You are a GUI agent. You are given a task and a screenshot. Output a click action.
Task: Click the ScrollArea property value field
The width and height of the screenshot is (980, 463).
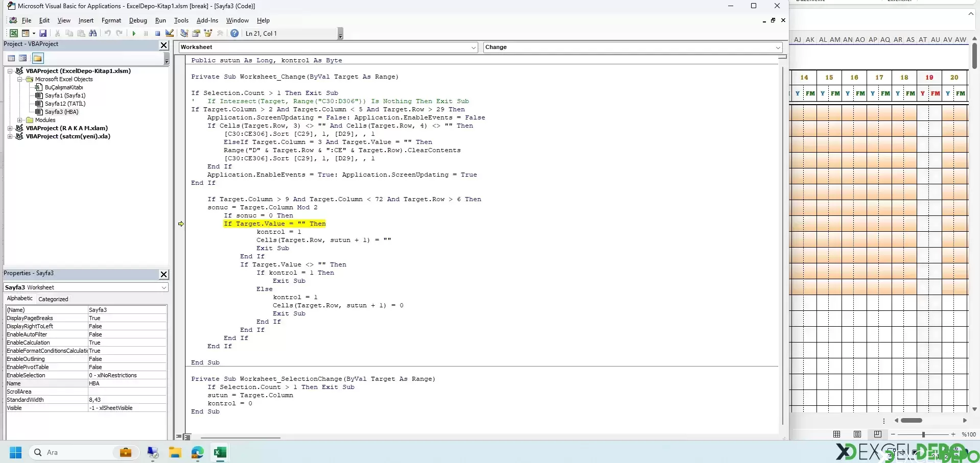pos(127,392)
